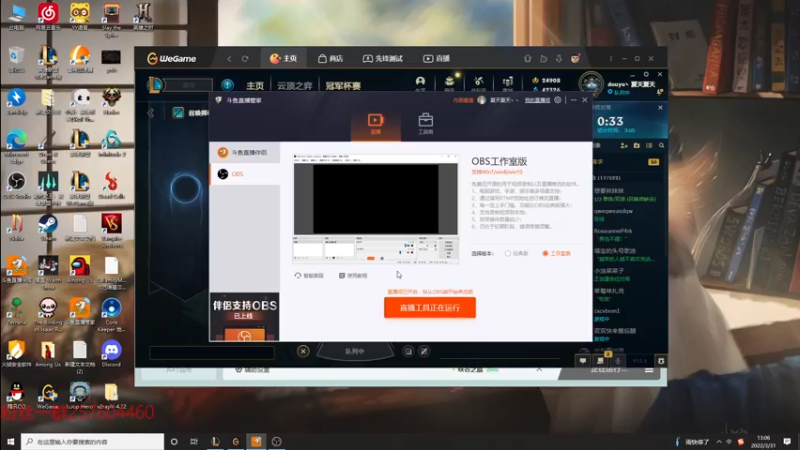Click the 我的直播间 link
The width and height of the screenshot is (800, 450).
click(x=537, y=100)
